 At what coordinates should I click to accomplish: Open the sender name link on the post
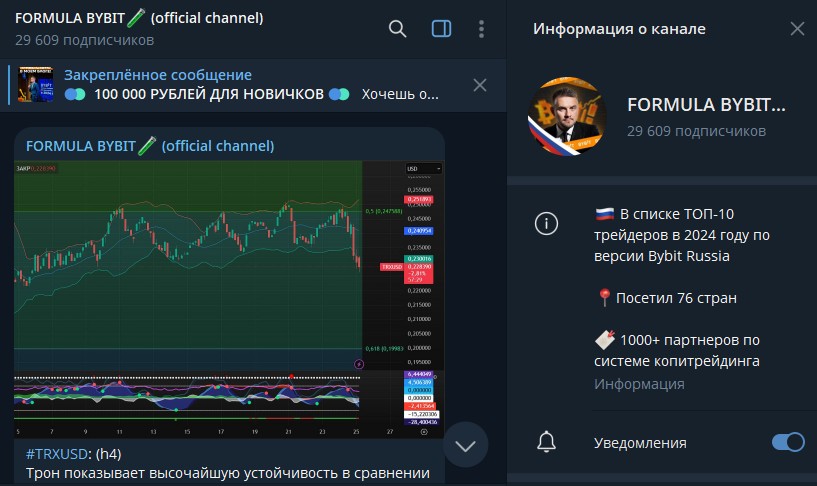coord(150,146)
